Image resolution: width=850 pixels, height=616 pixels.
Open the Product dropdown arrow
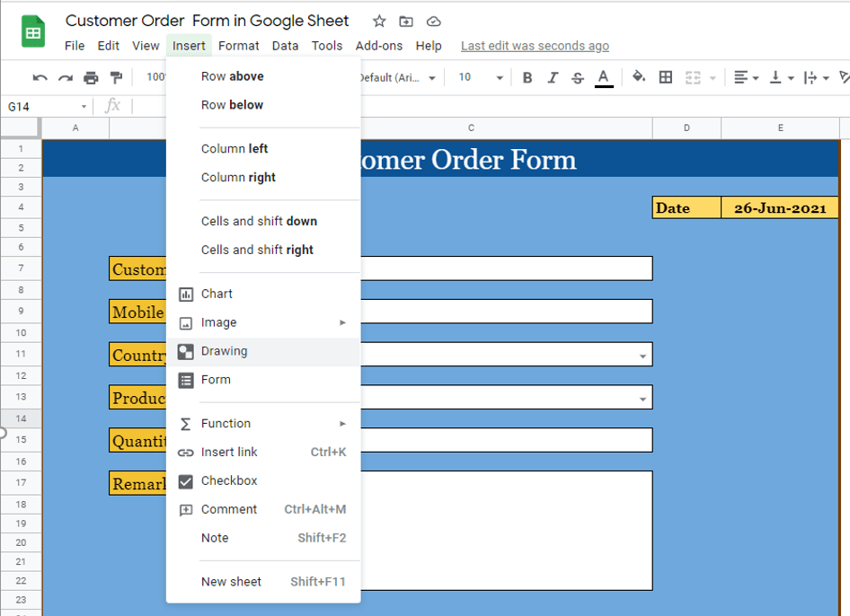coord(642,400)
